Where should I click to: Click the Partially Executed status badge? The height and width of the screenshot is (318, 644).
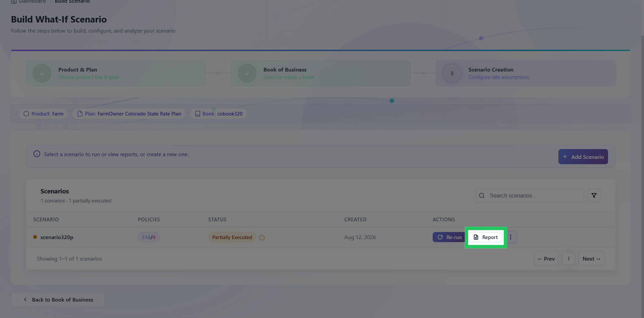232,237
